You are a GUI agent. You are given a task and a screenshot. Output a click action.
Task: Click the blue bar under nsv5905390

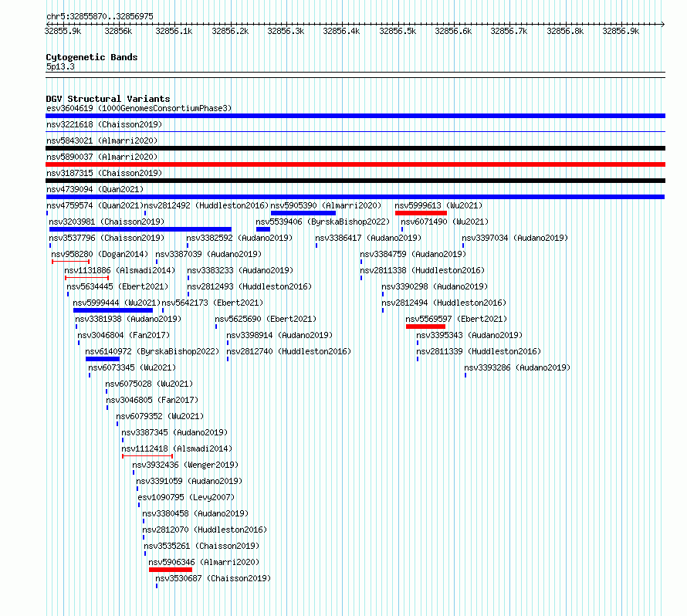pyautogui.click(x=303, y=213)
